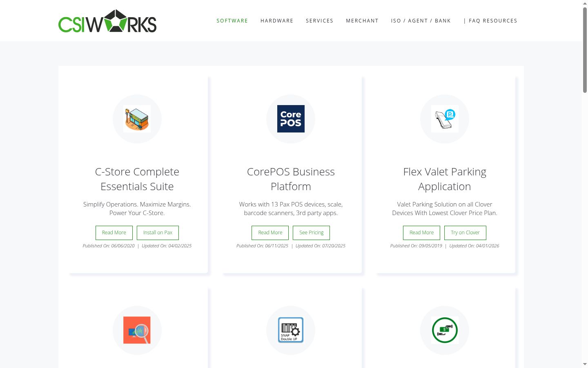
Task: Open the Software menu
Action: pyautogui.click(x=232, y=21)
